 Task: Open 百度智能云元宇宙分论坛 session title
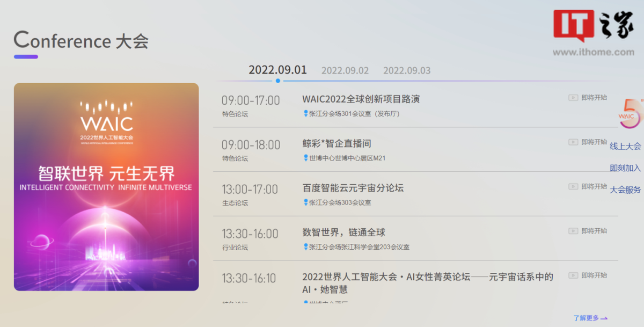point(353,188)
